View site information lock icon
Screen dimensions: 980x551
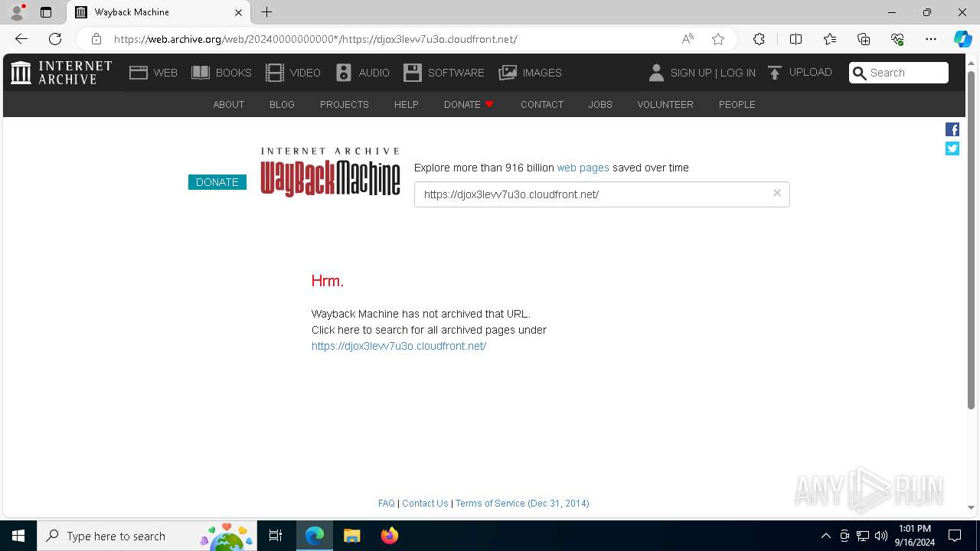96,39
